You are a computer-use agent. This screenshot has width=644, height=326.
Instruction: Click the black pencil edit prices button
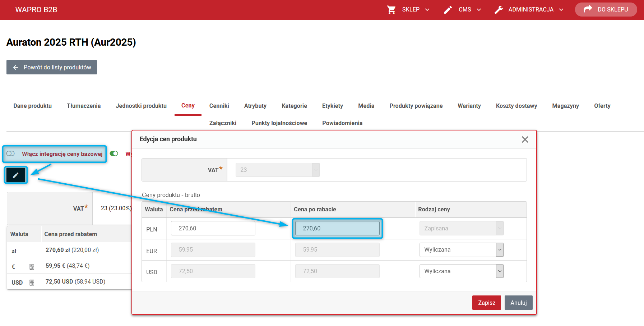[15, 175]
